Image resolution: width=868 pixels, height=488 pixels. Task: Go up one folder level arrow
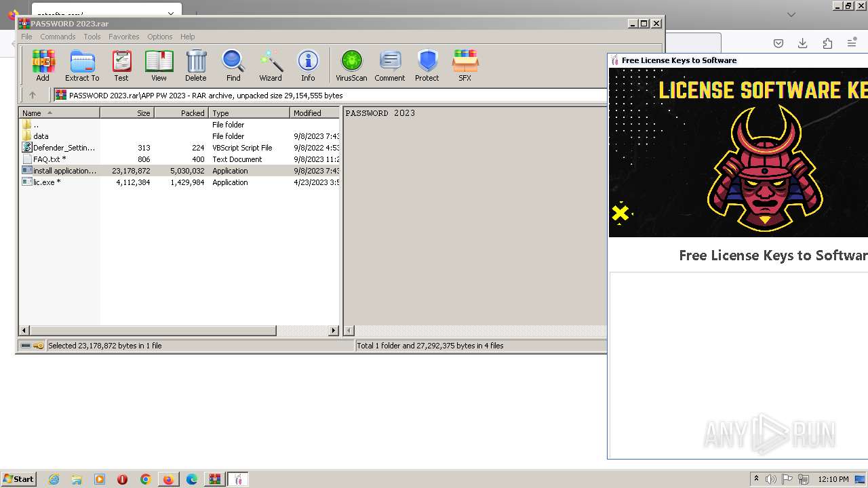[32, 96]
